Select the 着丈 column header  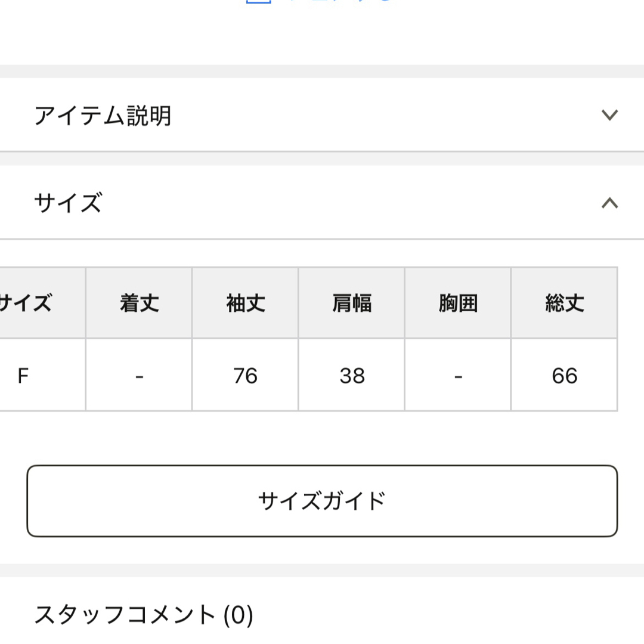tap(139, 303)
